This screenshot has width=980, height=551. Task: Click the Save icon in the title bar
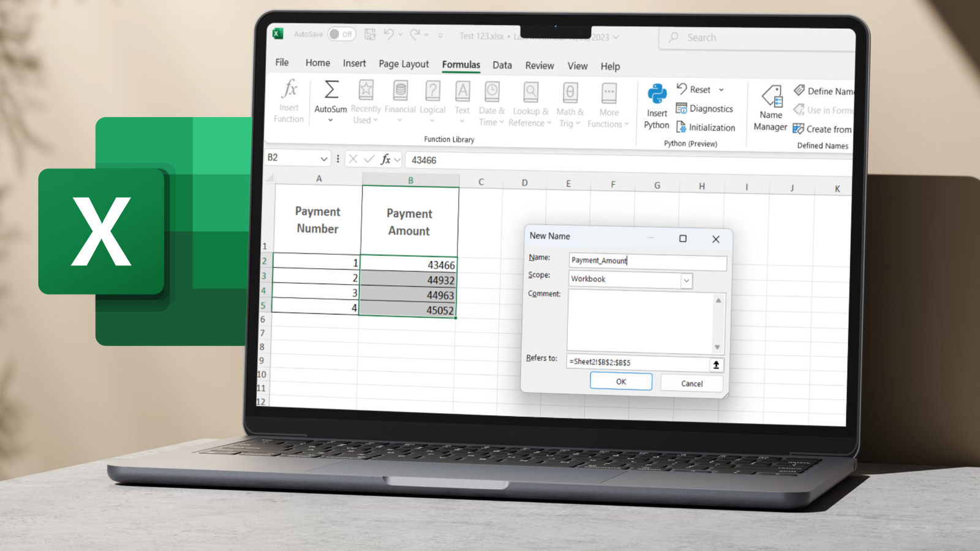[x=370, y=34]
